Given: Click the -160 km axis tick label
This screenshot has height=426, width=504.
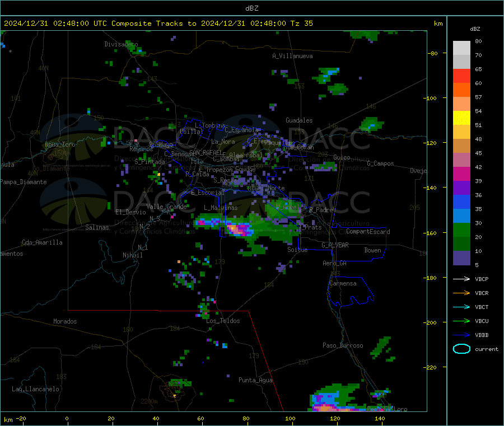Looking at the screenshot, I should [430, 233].
